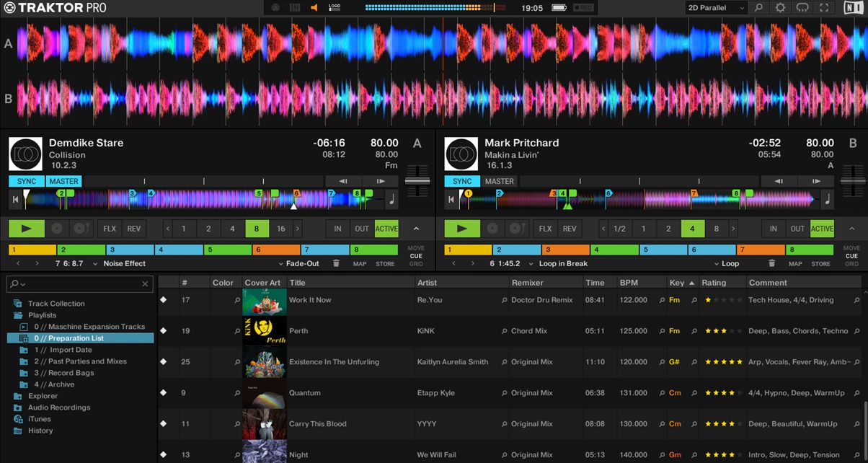868x463 pixels.
Task: Play Deck A with the green play button
Action: (27, 229)
